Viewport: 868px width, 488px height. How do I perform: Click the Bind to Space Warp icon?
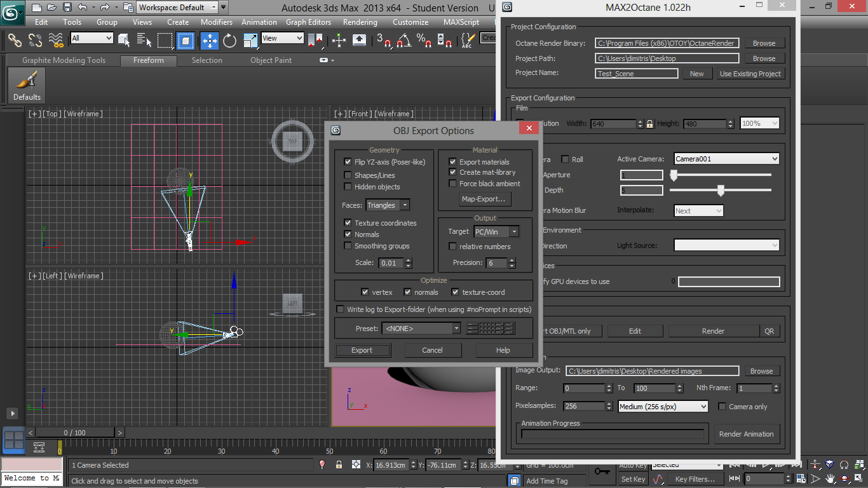pyautogui.click(x=57, y=40)
